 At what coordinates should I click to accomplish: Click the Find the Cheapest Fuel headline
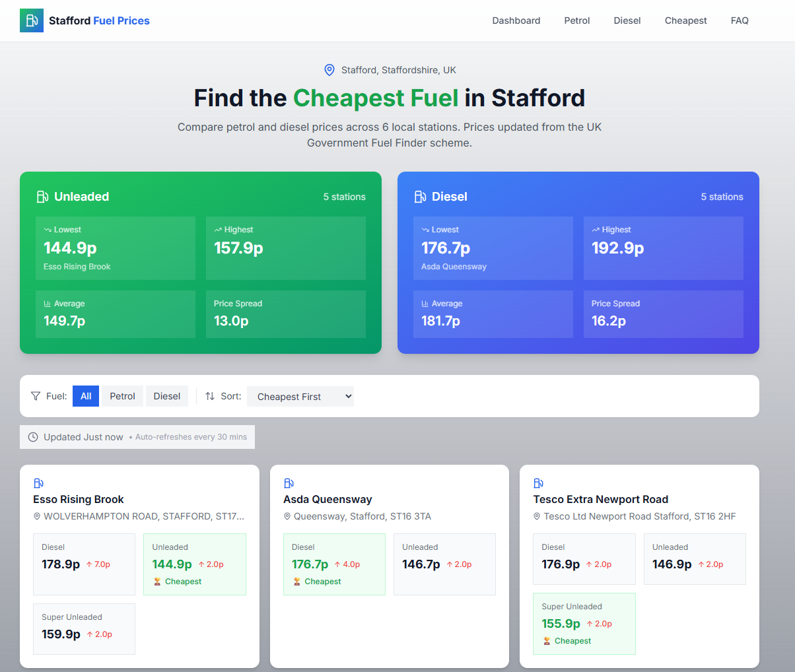click(x=390, y=98)
